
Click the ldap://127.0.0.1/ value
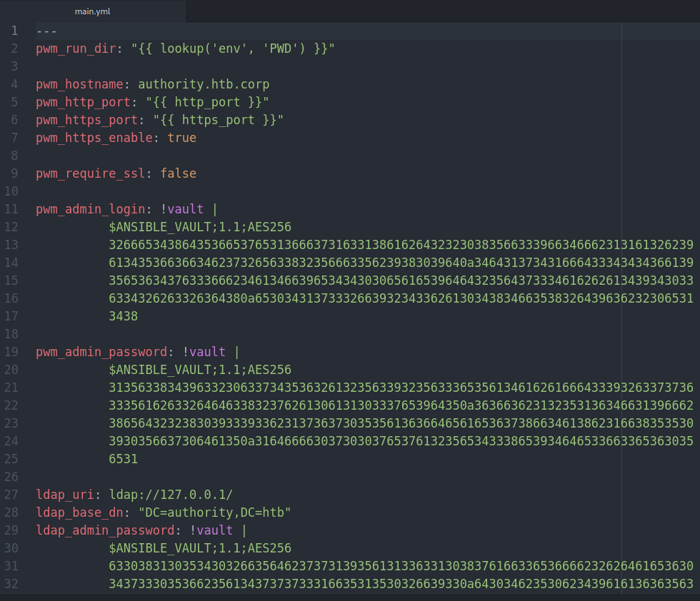coord(171,495)
